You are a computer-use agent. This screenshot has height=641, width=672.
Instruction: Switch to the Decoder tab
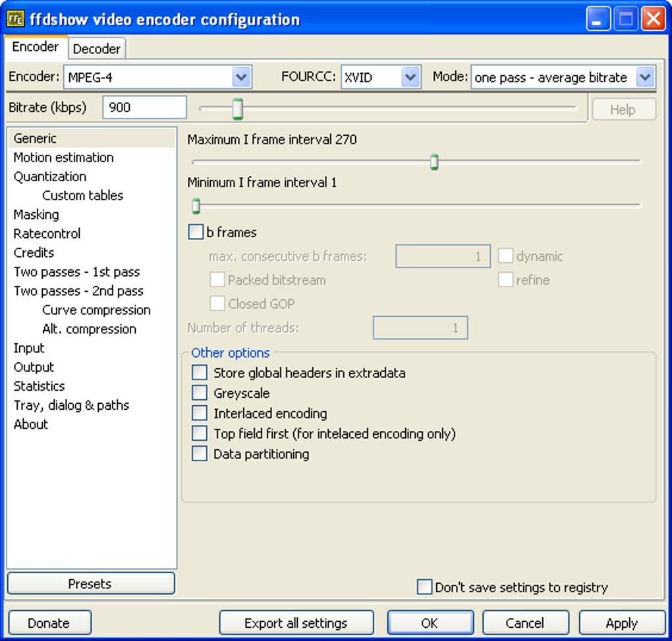coord(97,48)
